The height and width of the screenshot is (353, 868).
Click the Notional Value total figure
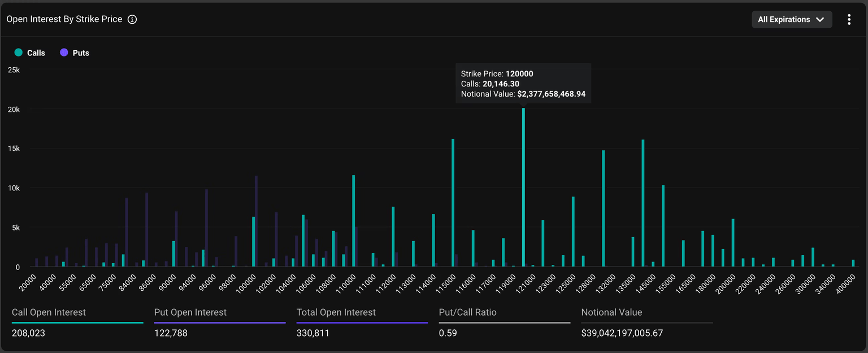click(x=622, y=333)
